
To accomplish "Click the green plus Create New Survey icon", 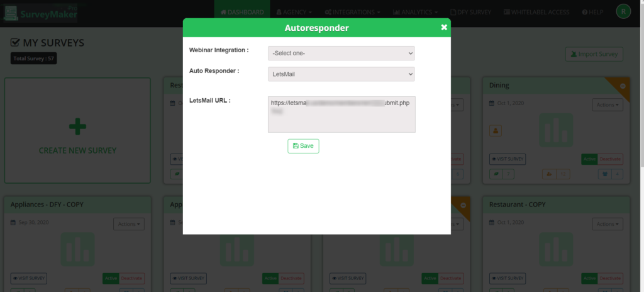I will [77, 126].
